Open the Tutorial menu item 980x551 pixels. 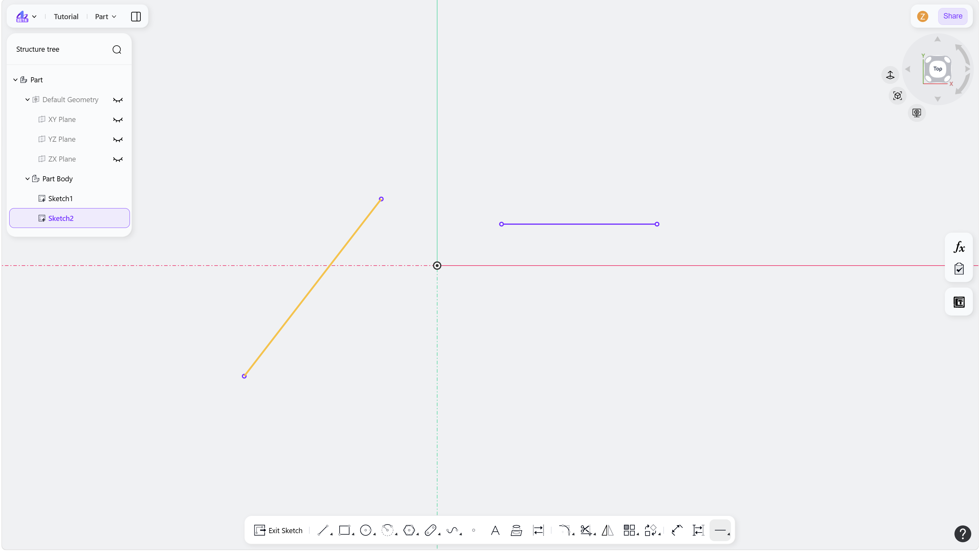[66, 16]
